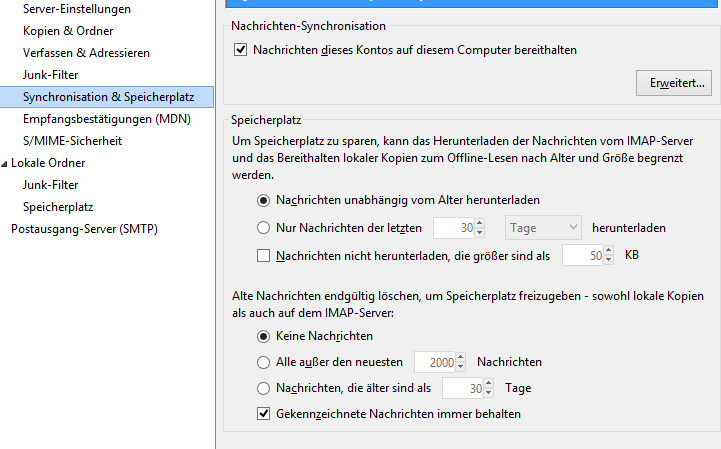Select Alle außer den neuesten option
Image resolution: width=721 pixels, height=449 pixels.
click(264, 361)
